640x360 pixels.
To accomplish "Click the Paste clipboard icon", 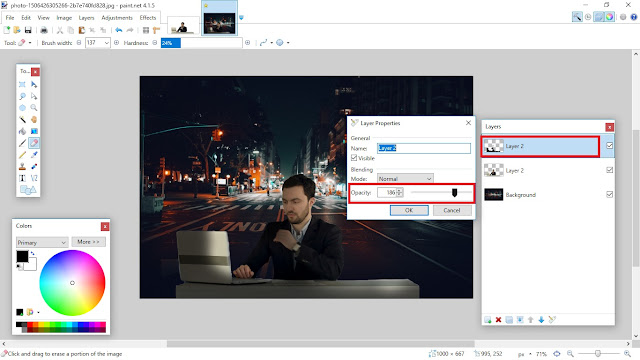I will [x=82, y=30].
